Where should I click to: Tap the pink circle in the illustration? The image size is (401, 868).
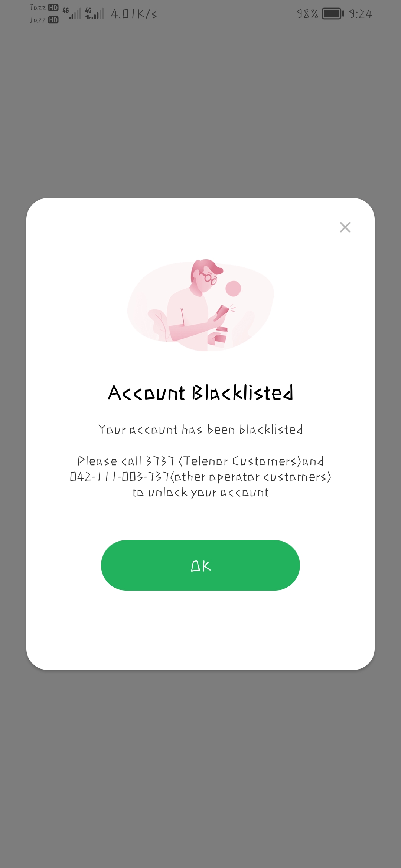pos(233,288)
